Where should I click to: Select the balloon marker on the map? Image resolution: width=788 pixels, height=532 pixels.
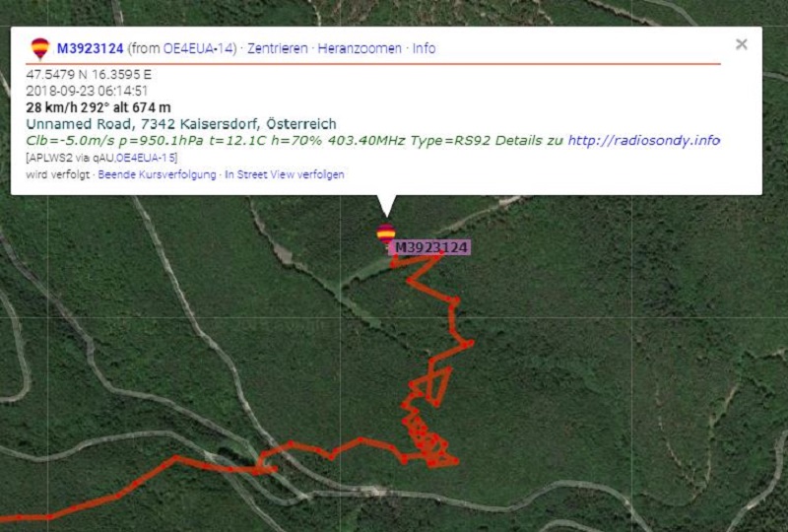coord(386,233)
